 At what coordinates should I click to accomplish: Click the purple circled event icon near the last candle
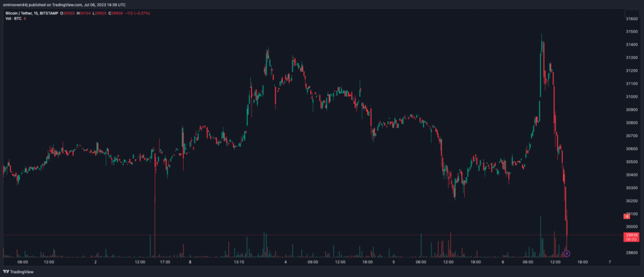tap(567, 253)
